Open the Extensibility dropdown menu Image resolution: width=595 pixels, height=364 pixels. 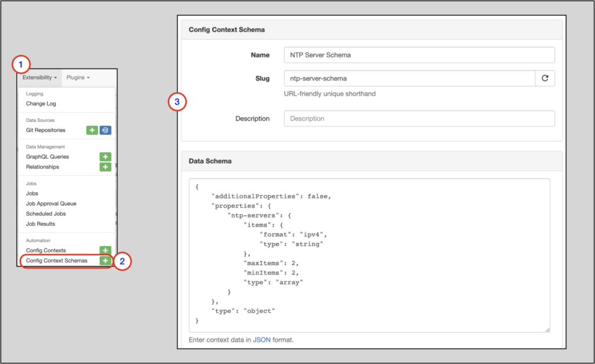point(40,77)
